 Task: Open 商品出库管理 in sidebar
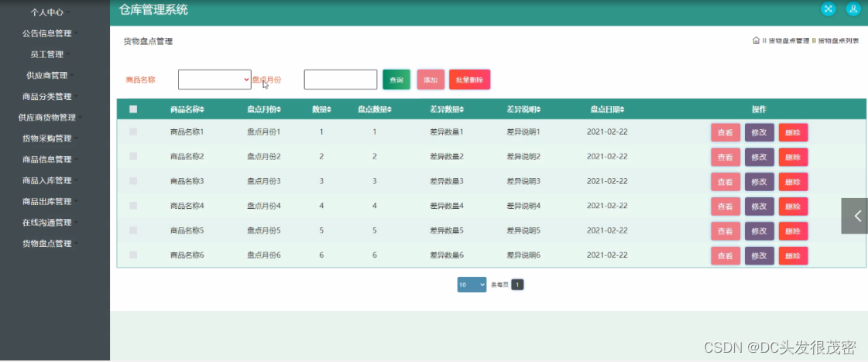47,201
